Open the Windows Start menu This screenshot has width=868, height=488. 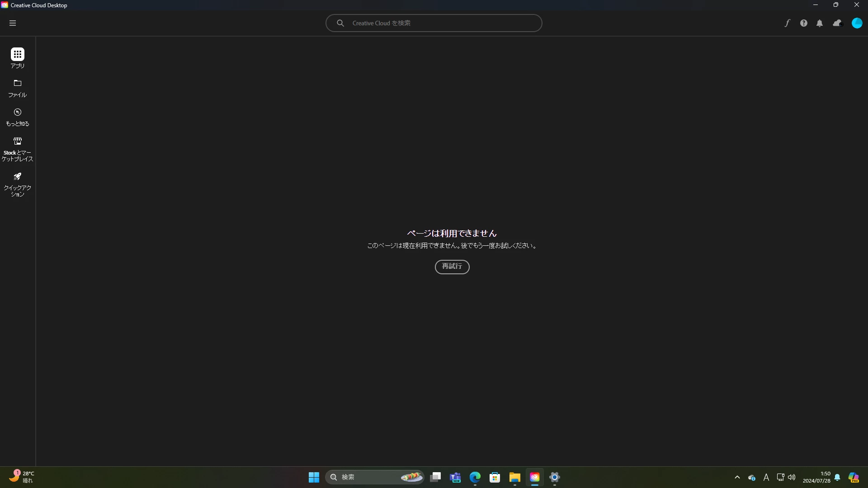pos(314,477)
